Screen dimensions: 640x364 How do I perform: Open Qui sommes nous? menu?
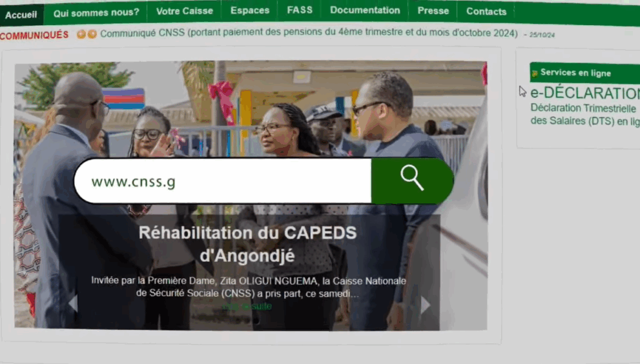(x=96, y=13)
